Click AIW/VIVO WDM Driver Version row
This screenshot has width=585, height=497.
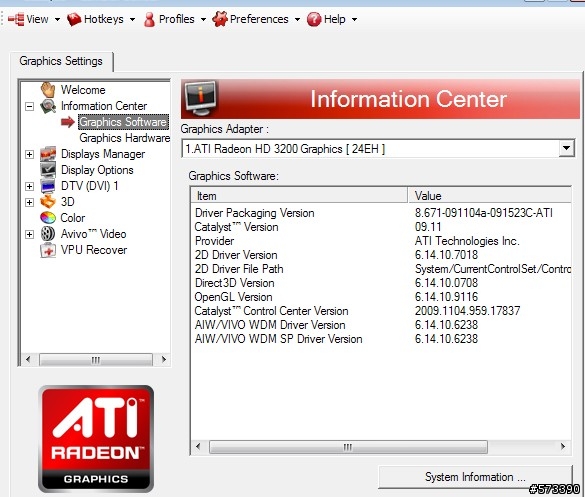click(381, 325)
